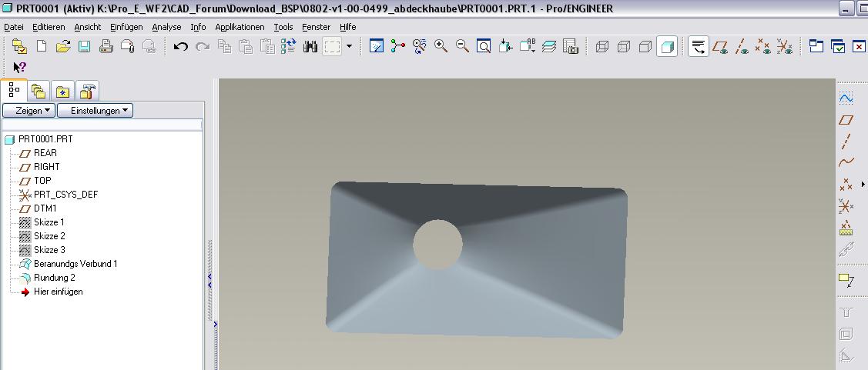This screenshot has width=868, height=370.
Task: Open the Tools menu
Action: point(283,27)
